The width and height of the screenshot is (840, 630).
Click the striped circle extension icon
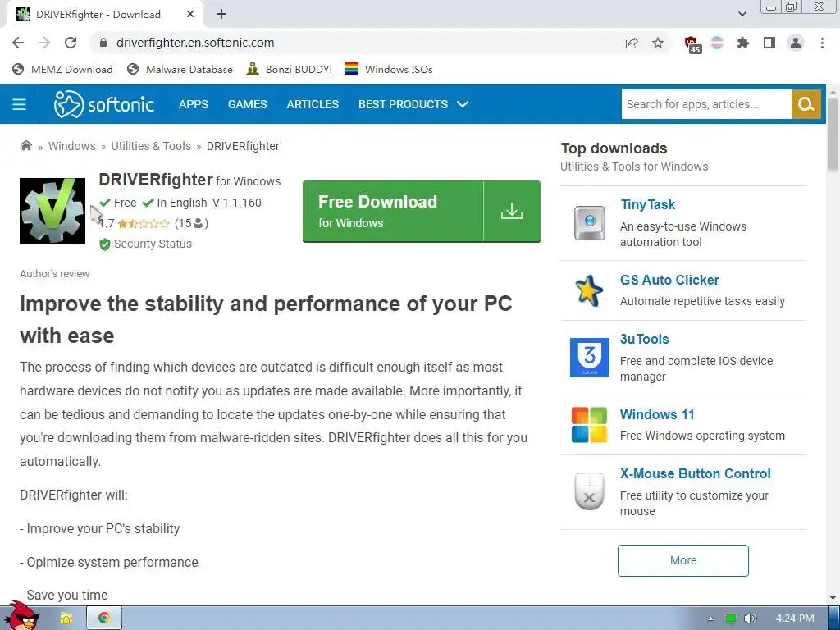tap(717, 43)
